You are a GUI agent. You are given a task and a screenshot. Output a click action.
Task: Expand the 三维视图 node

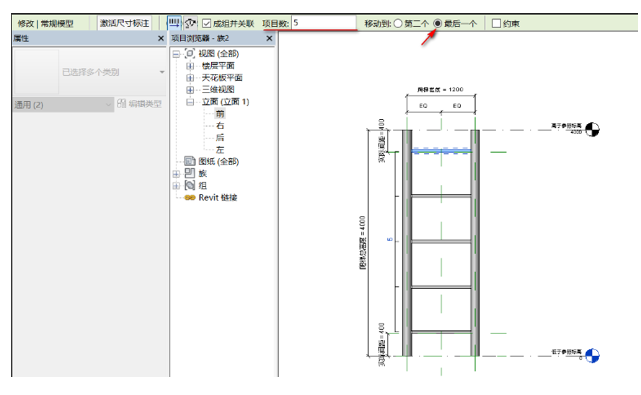[x=190, y=90]
